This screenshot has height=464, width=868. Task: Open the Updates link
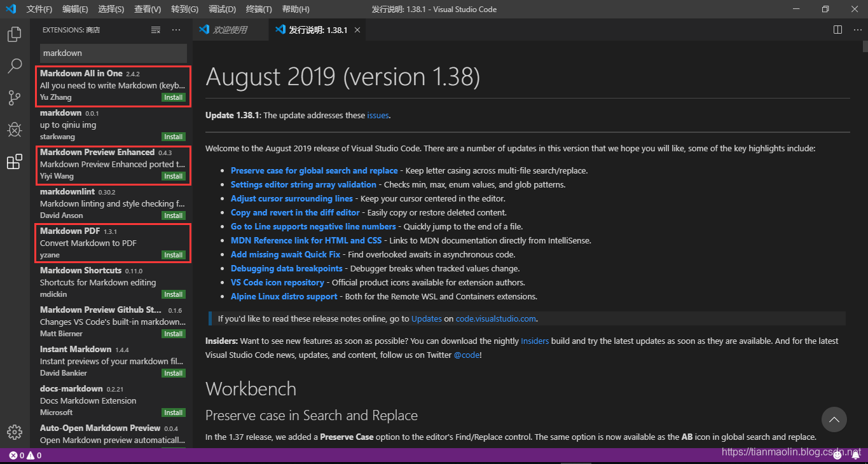click(426, 318)
